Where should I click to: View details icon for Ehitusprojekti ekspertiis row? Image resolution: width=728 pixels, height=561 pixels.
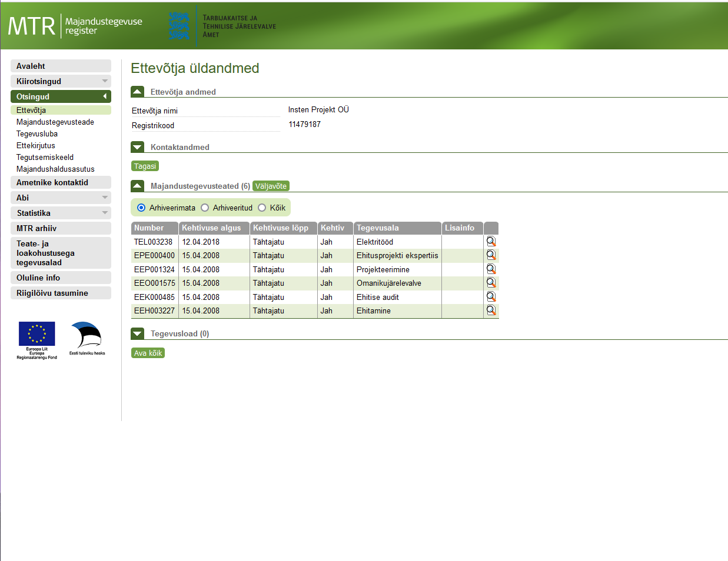click(x=491, y=255)
